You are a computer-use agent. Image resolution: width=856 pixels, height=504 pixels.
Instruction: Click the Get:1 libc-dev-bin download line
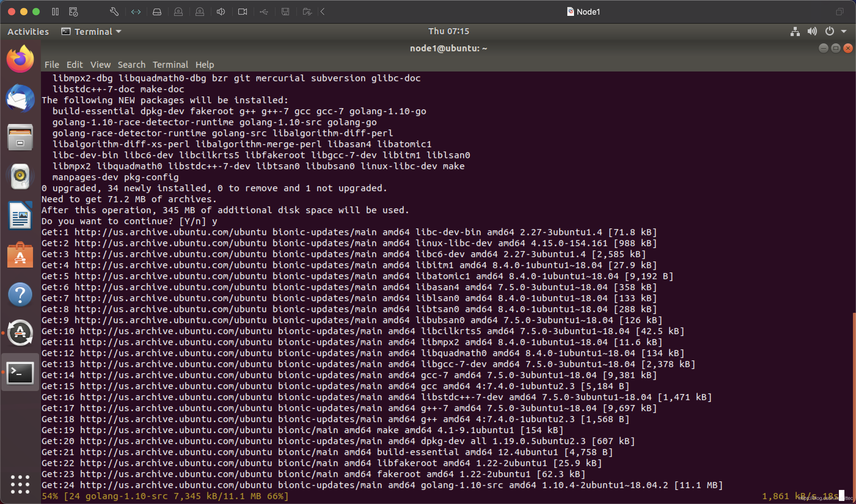(349, 232)
